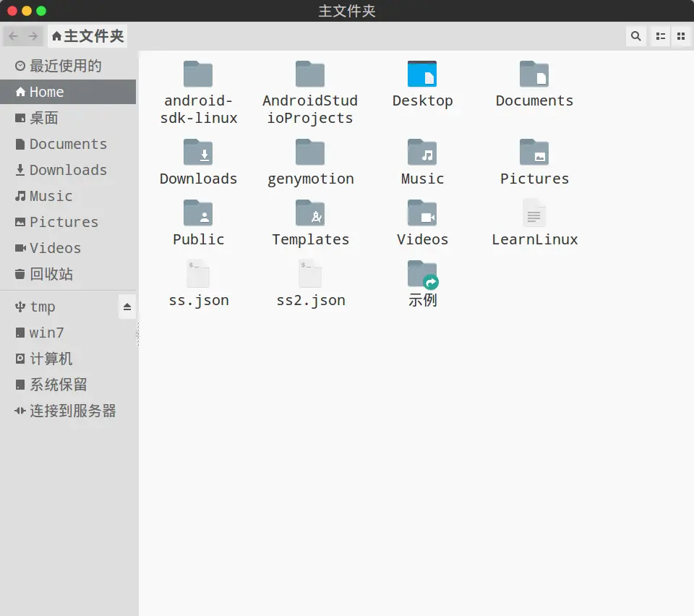Image resolution: width=694 pixels, height=616 pixels.
Task: Eject the tmp volume
Action: point(127,307)
